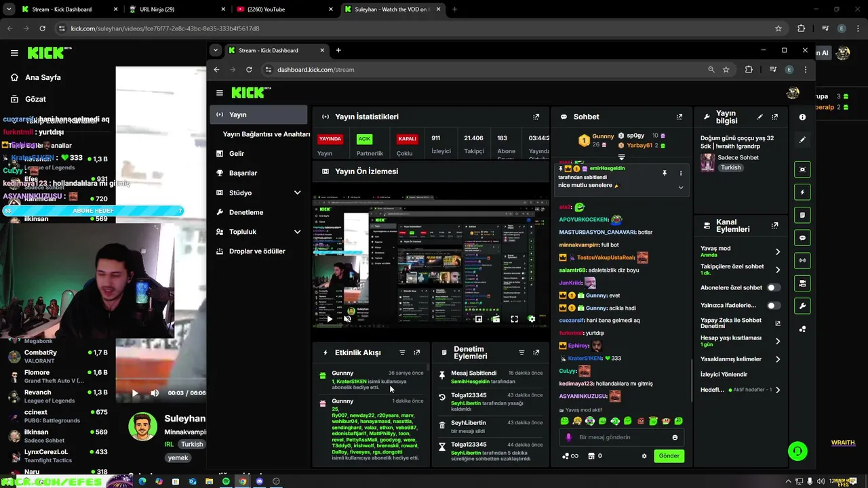Click the broadcast signal icon in right sidebar
Image resolution: width=868 pixels, height=488 pixels.
click(x=802, y=260)
